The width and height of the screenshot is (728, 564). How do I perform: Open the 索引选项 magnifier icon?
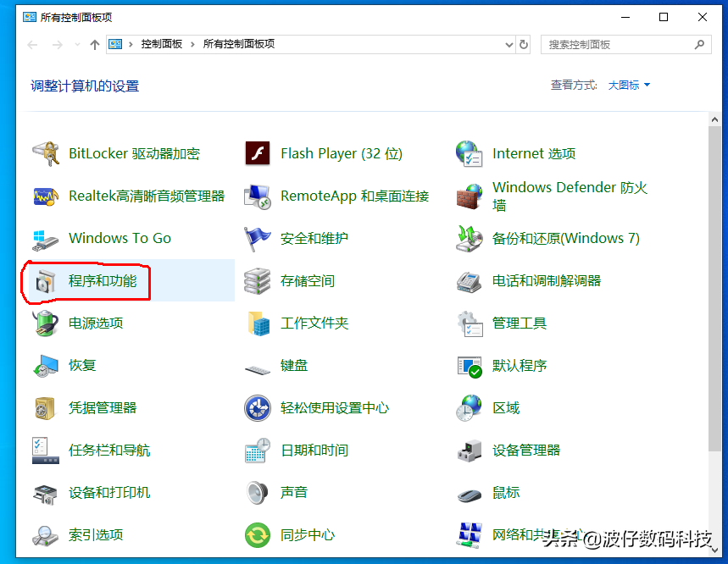[x=46, y=536]
